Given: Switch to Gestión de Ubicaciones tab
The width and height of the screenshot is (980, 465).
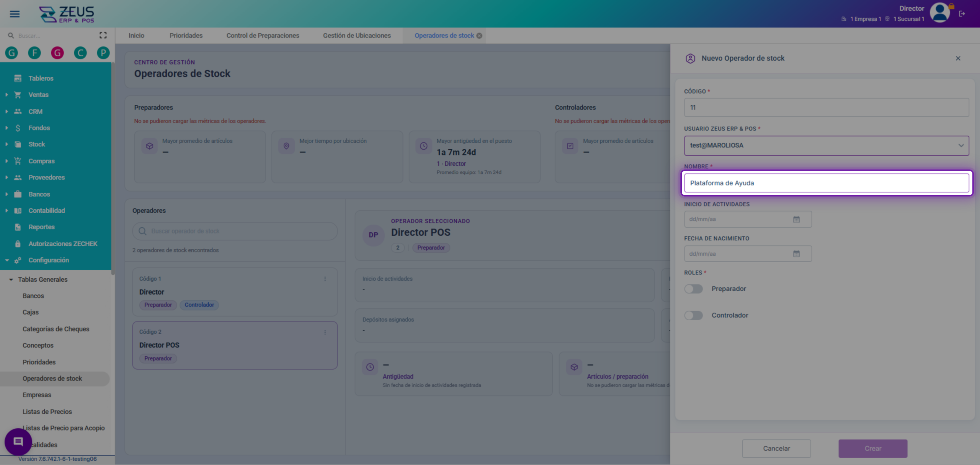Looking at the screenshot, I should [x=357, y=36].
